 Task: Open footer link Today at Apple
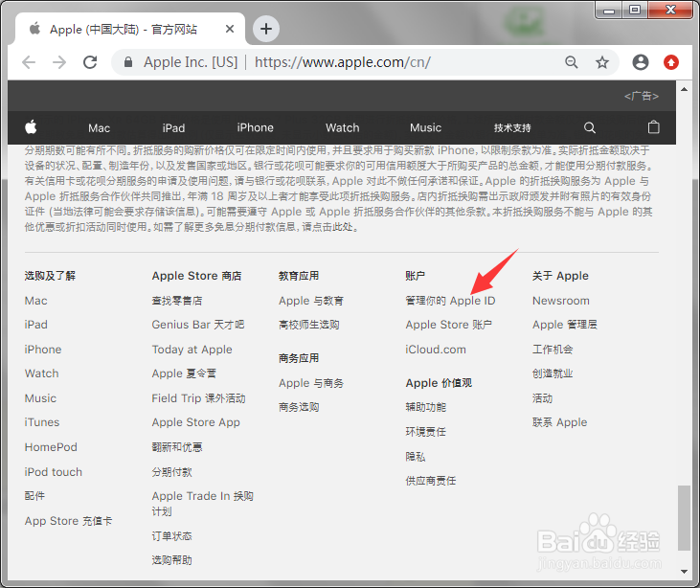[192, 350]
